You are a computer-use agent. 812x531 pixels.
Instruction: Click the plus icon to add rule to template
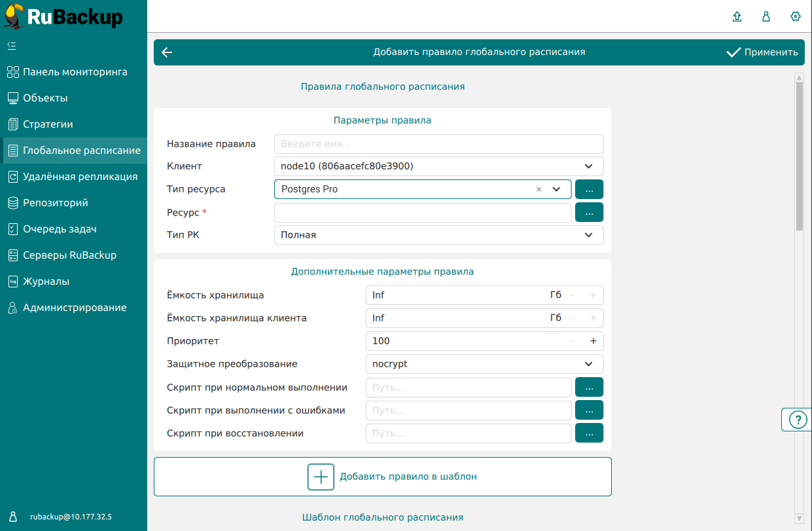click(321, 477)
